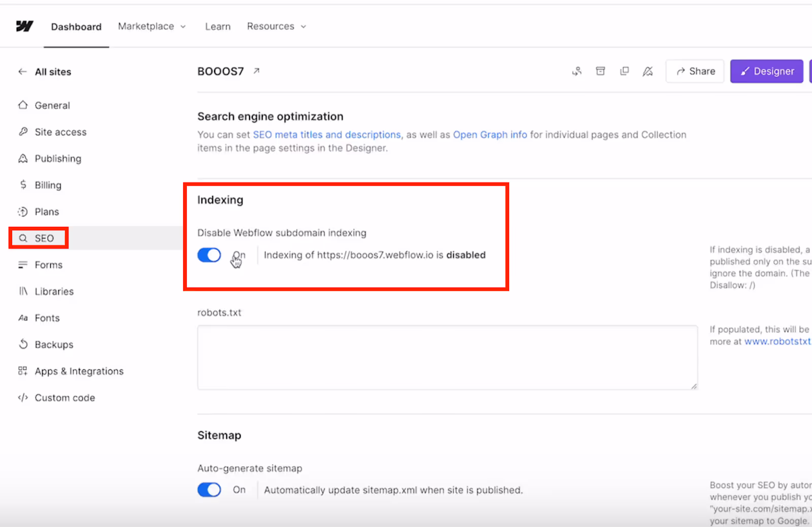Open Site access settings
This screenshot has width=812, height=527.
pyautogui.click(x=60, y=132)
